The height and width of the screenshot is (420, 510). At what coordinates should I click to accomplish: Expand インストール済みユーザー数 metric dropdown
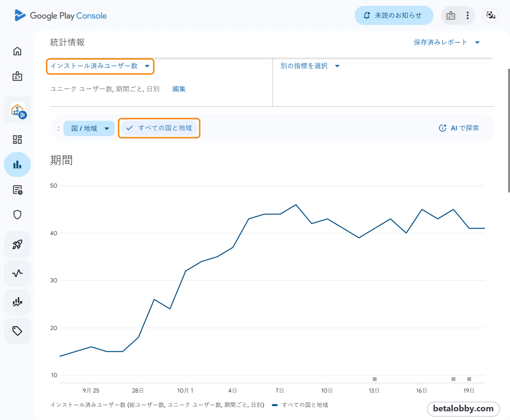pyautogui.click(x=100, y=66)
